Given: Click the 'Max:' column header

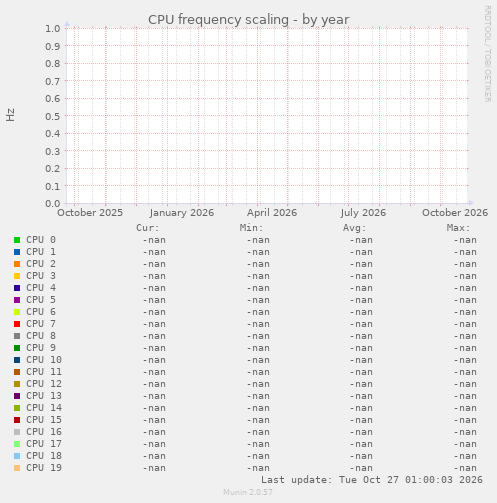Looking at the screenshot, I should coord(458,228).
